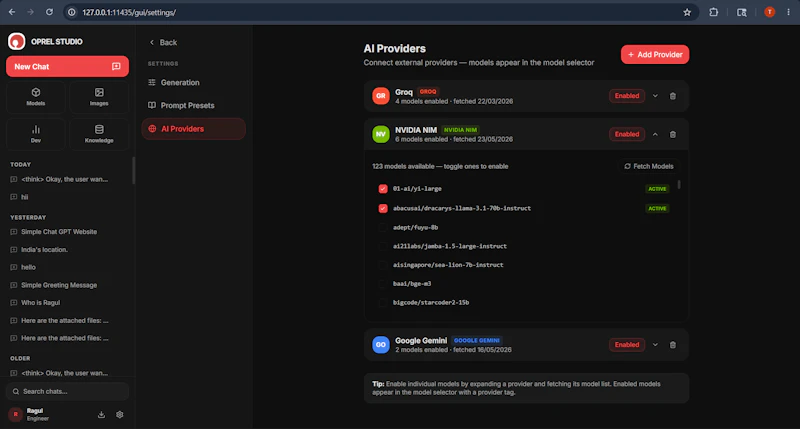
Task: Collapse the NVIDIA NIM provider chevron
Action: pos(655,134)
